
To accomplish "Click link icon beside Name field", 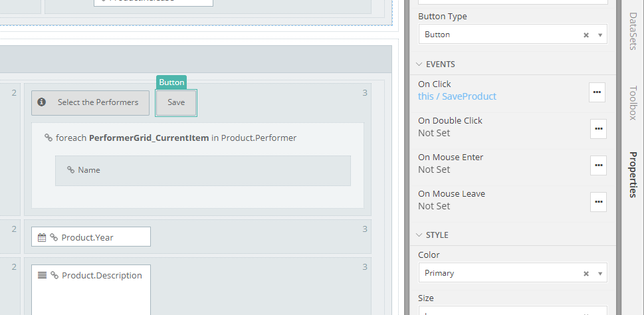I will coord(70,170).
